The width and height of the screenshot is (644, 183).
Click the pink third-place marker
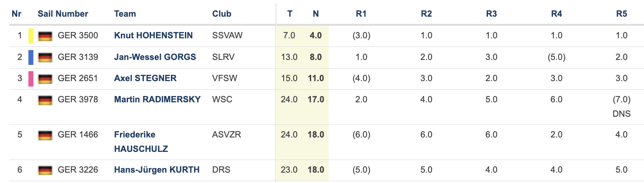click(31, 79)
